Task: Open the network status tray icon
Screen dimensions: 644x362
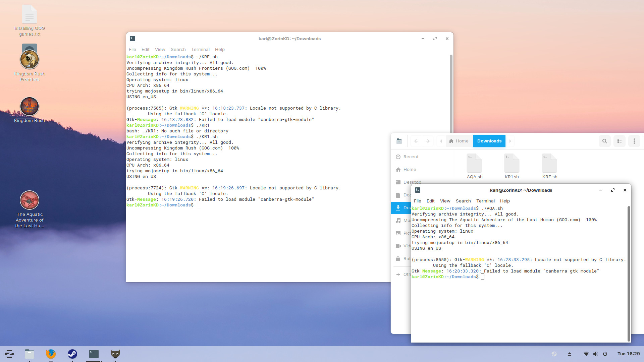Action: point(586,354)
